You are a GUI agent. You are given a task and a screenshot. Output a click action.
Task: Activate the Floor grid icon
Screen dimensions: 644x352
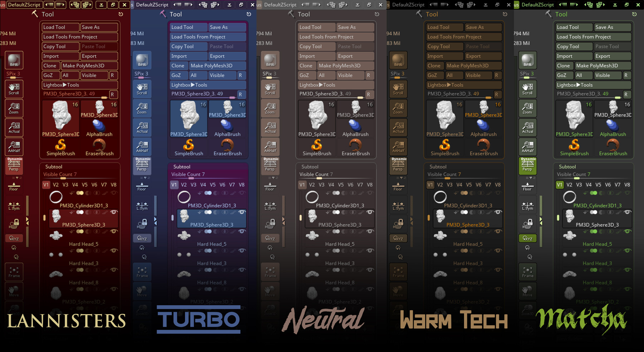pyautogui.click(x=14, y=185)
